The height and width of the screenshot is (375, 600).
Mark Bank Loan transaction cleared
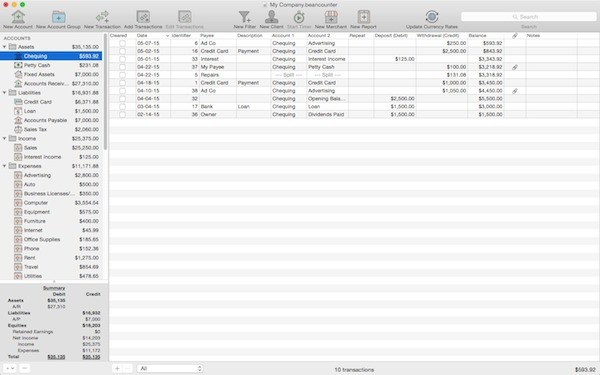(122, 106)
